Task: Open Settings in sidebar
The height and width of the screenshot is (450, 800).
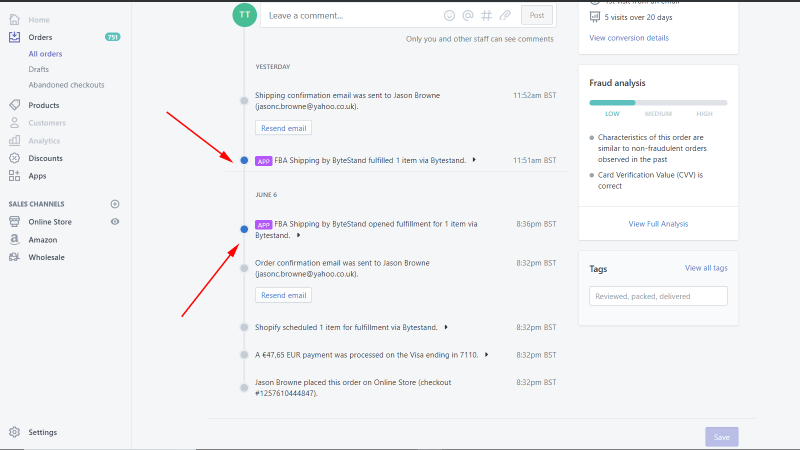Action: point(43,432)
